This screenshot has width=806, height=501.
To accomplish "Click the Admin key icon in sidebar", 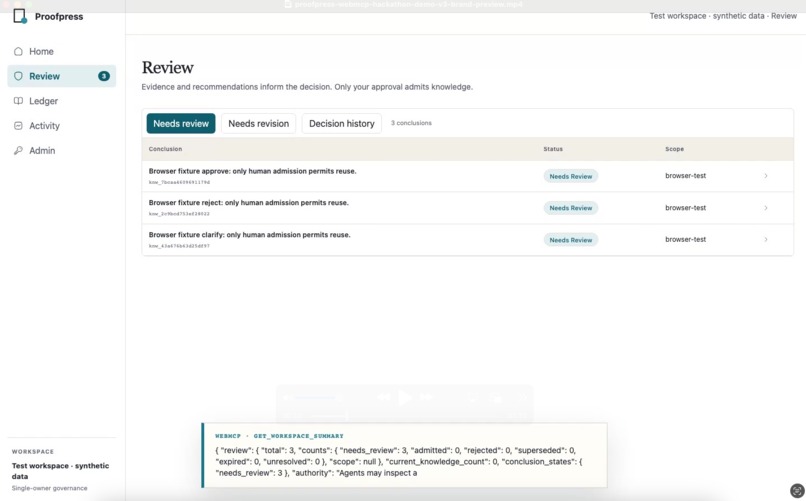I will (x=19, y=150).
